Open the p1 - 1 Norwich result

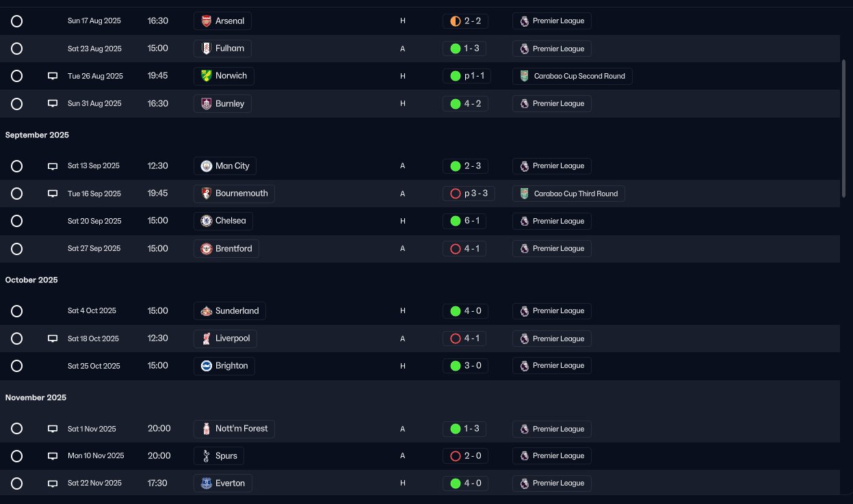467,76
